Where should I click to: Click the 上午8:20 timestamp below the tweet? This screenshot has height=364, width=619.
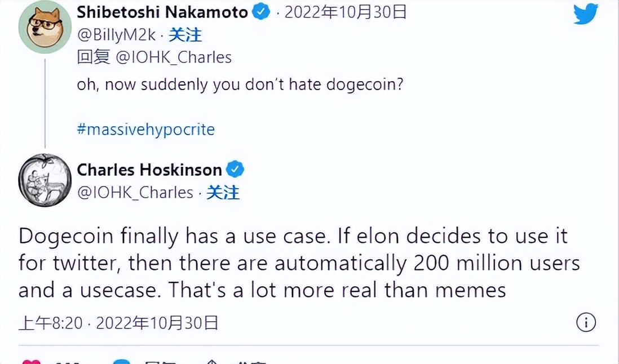pos(51,323)
